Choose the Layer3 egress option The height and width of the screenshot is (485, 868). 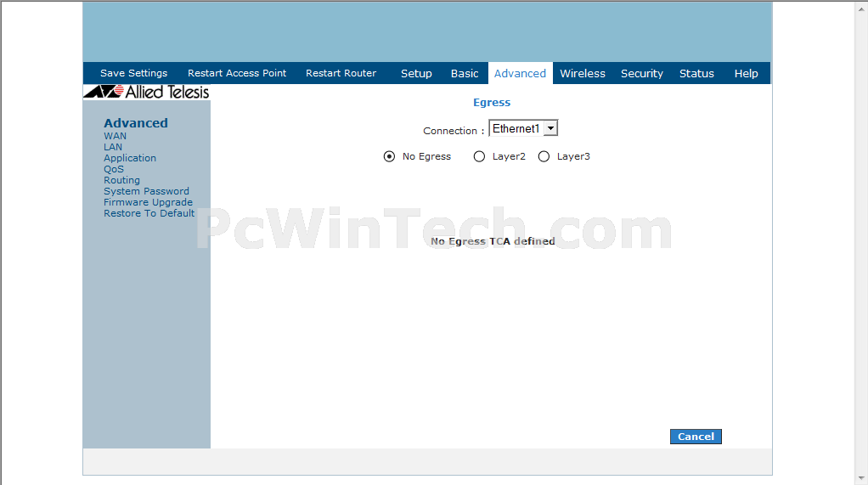[x=544, y=156]
